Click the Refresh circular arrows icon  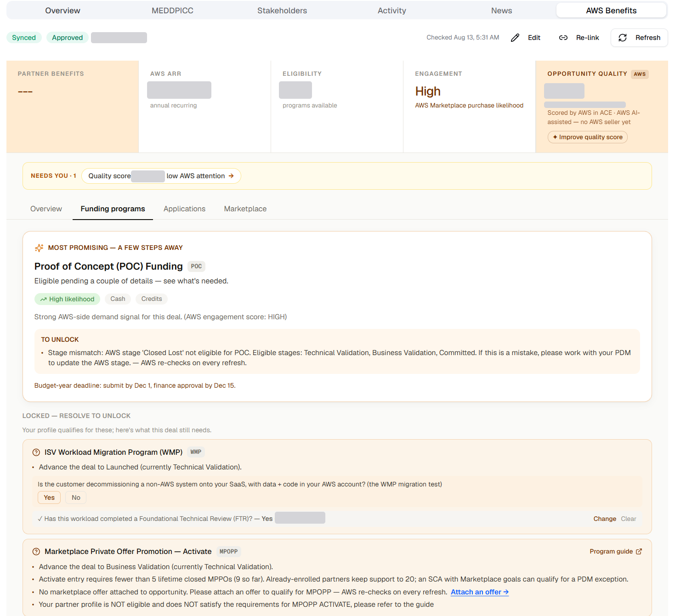[623, 38]
